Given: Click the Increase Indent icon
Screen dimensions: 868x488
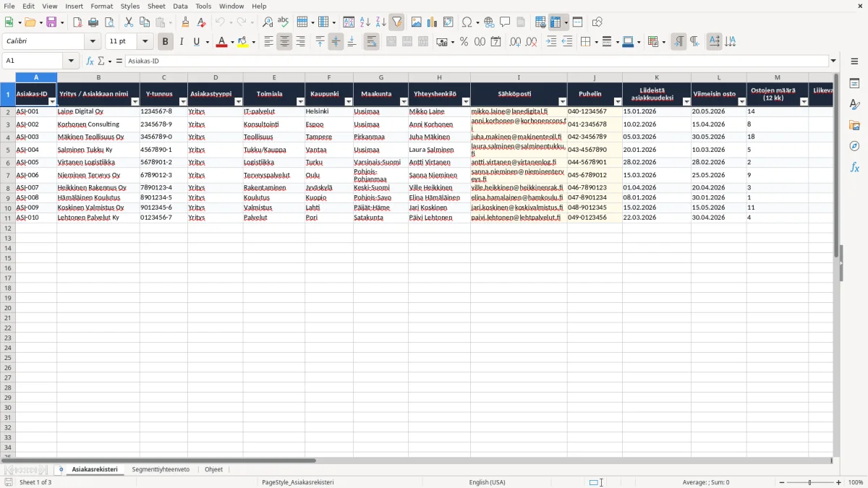Looking at the screenshot, I should click(x=551, y=42).
